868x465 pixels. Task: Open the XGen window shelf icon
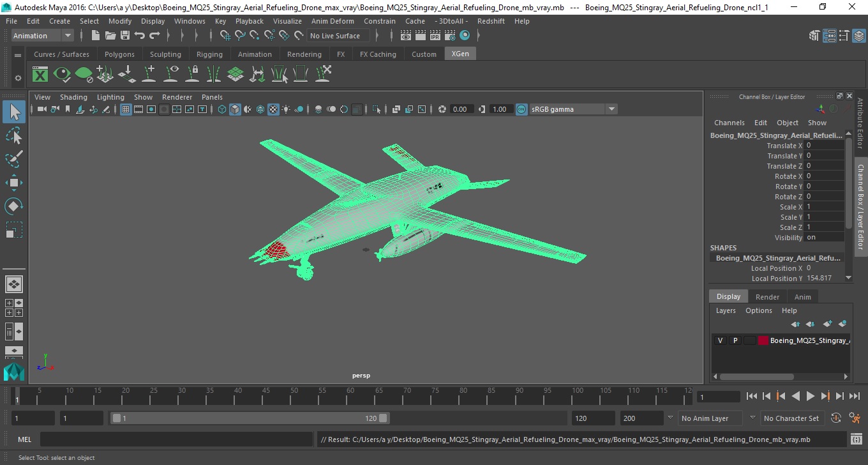click(x=40, y=75)
